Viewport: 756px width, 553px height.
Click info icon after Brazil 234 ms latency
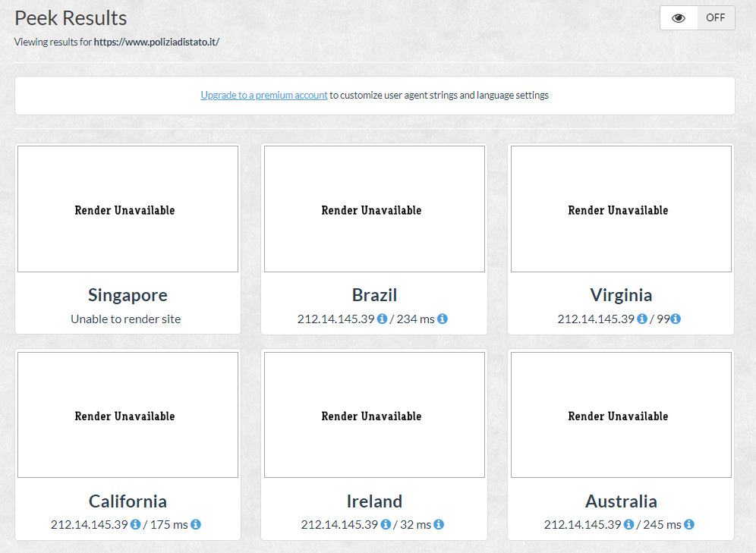click(x=443, y=319)
